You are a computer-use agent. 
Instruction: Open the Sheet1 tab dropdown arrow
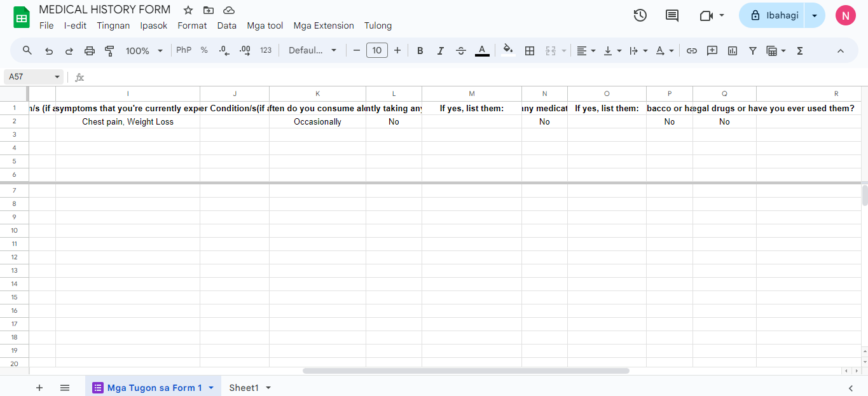268,388
